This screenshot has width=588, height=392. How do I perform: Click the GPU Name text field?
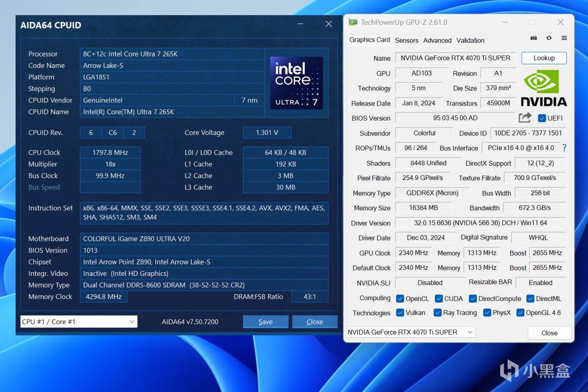(x=455, y=58)
